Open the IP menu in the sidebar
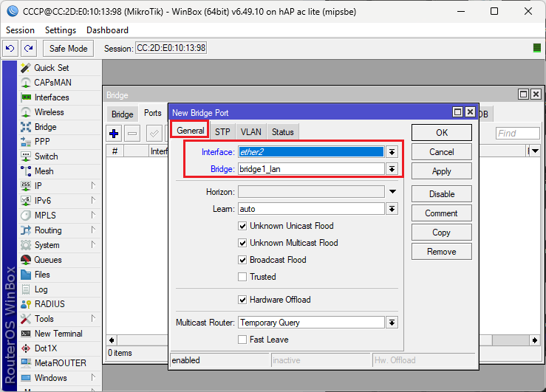Viewport: 546px width, 392px height. pyautogui.click(x=38, y=186)
